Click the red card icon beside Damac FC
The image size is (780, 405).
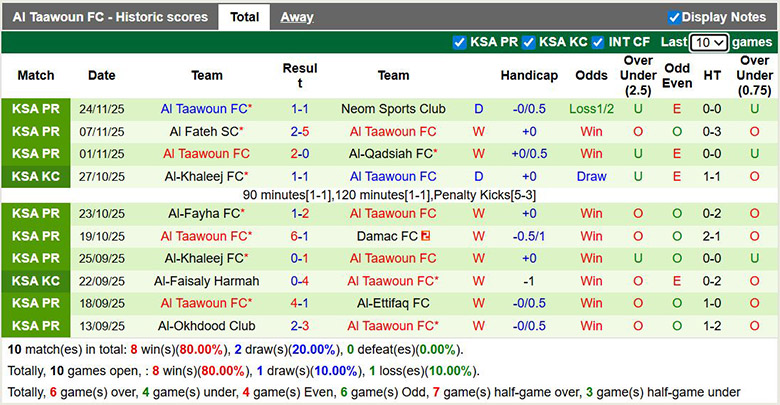[426, 236]
